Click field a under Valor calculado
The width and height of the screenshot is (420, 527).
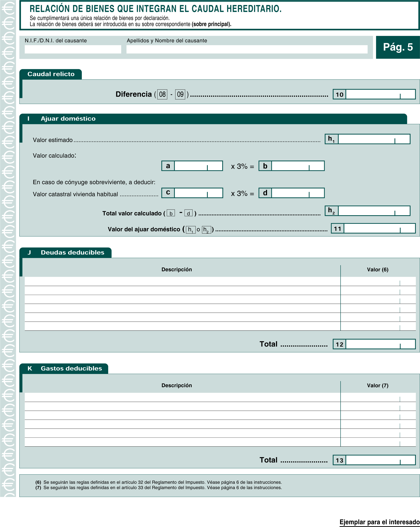point(198,166)
